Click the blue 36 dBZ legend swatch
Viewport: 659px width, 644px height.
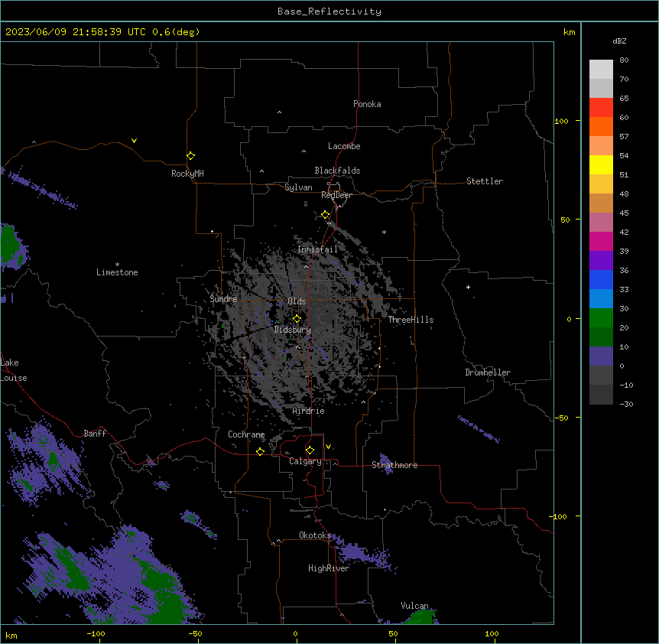[x=601, y=279]
